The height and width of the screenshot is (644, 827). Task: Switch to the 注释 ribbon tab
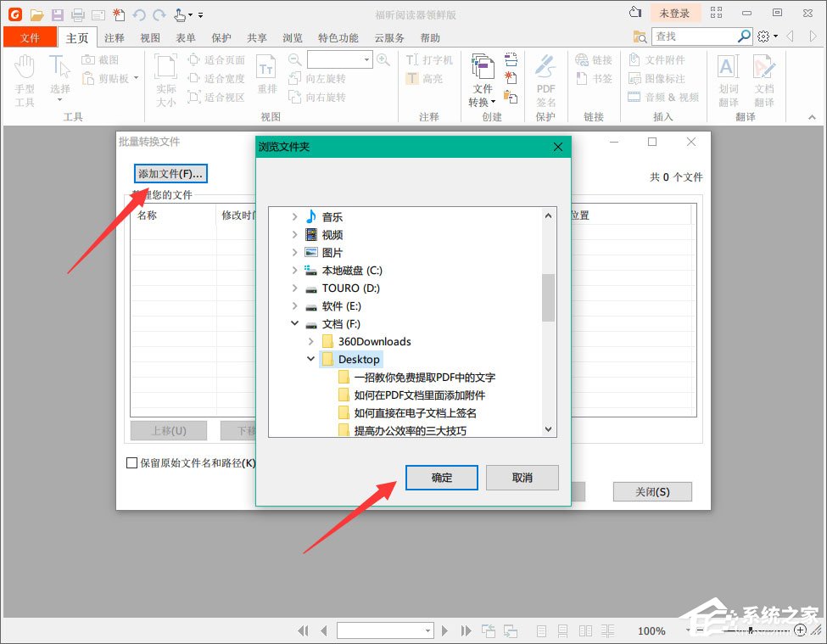coord(115,37)
